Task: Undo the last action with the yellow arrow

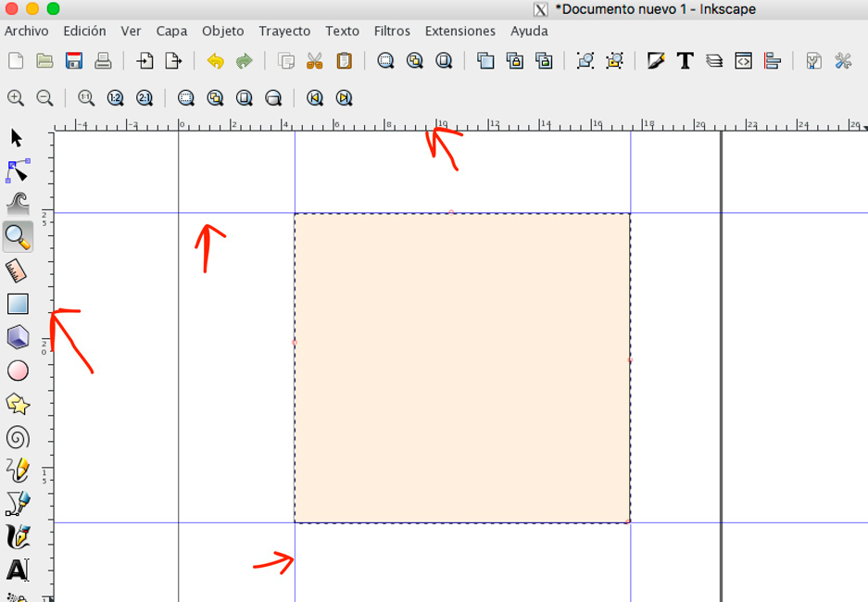Action: point(216,61)
